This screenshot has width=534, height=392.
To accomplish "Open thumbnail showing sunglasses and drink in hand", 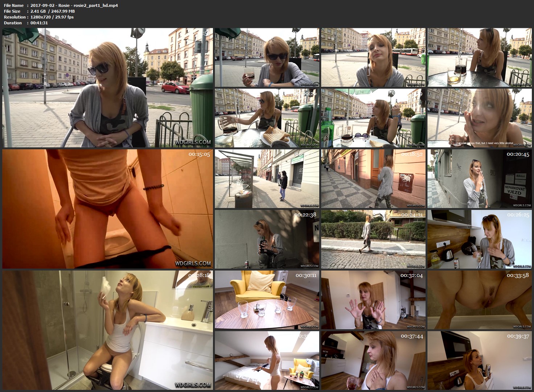I will [267, 57].
